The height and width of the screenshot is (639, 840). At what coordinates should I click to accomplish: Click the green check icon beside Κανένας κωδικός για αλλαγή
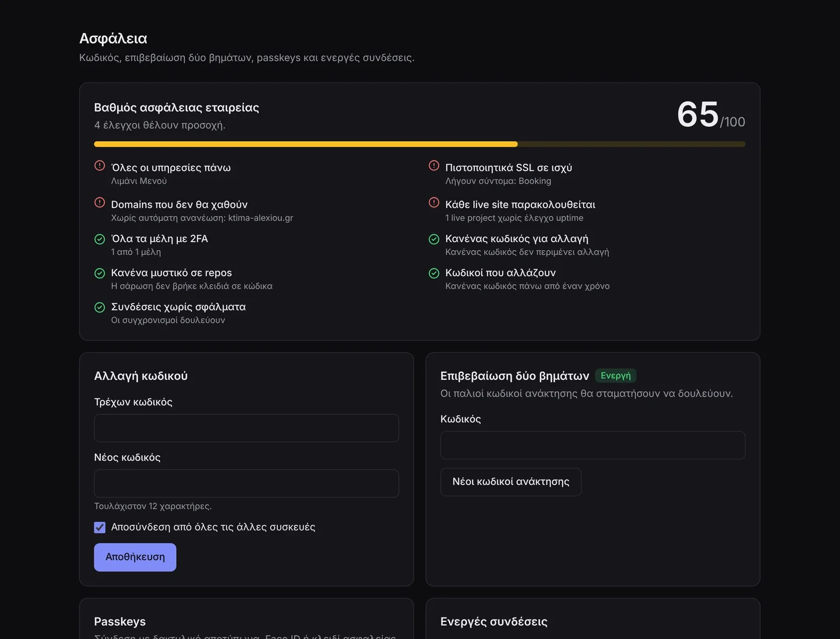click(x=434, y=239)
